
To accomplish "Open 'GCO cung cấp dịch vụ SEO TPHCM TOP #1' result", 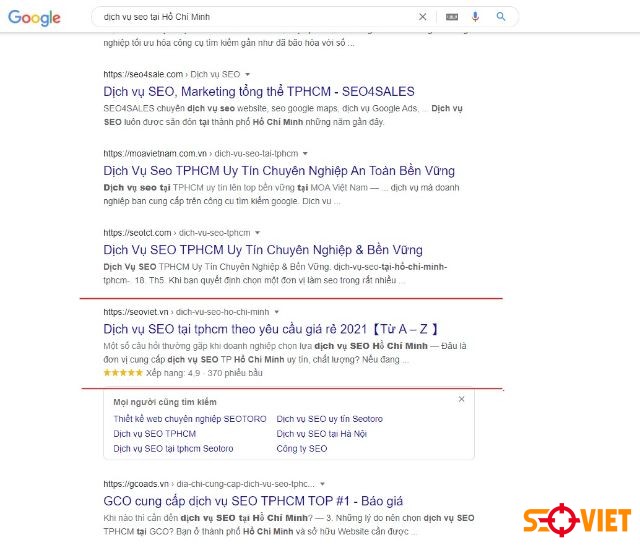I will click(253, 501).
